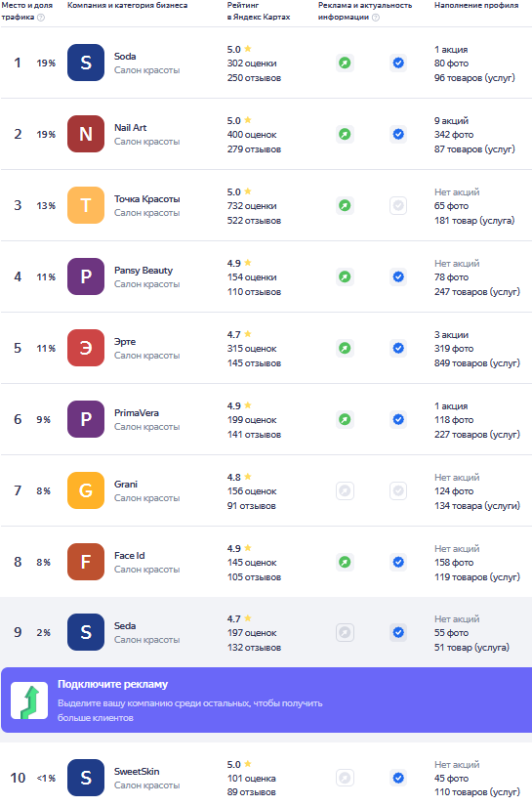Click the blue verified checkmark for Seda
532x806 pixels.
pos(398,632)
